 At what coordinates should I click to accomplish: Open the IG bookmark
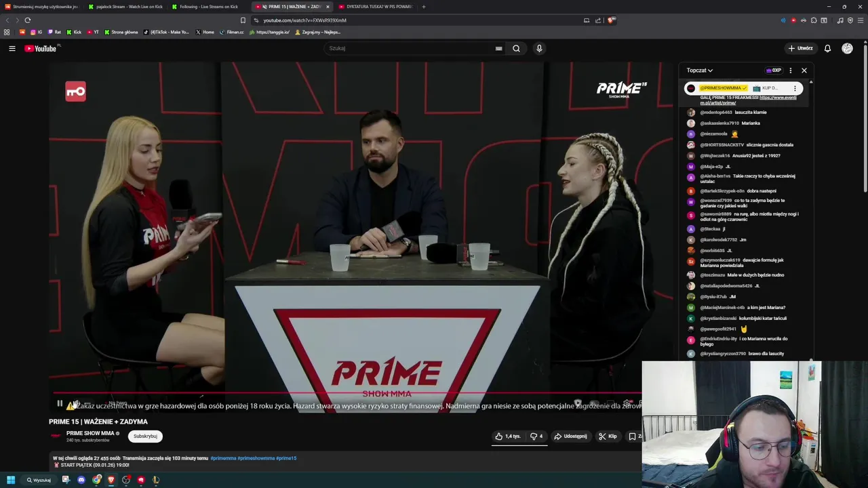coord(36,32)
